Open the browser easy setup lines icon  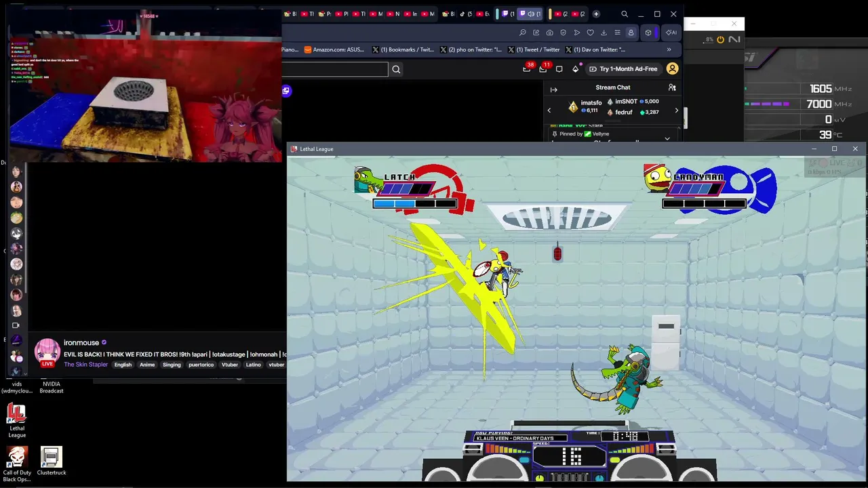tap(617, 33)
